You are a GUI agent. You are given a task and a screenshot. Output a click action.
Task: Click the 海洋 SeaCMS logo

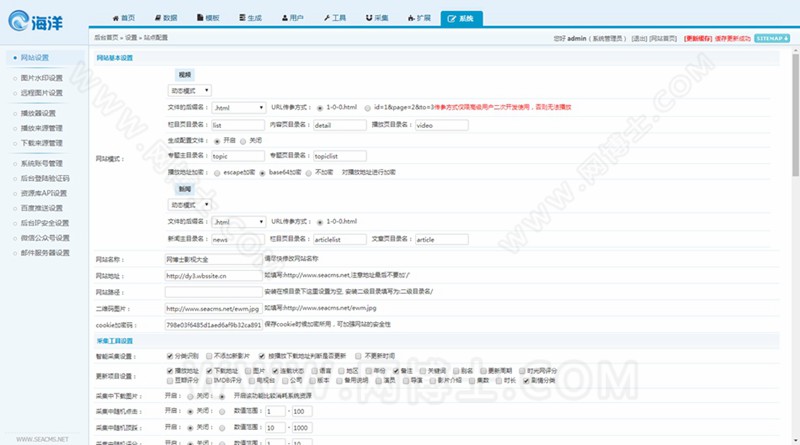(x=36, y=21)
